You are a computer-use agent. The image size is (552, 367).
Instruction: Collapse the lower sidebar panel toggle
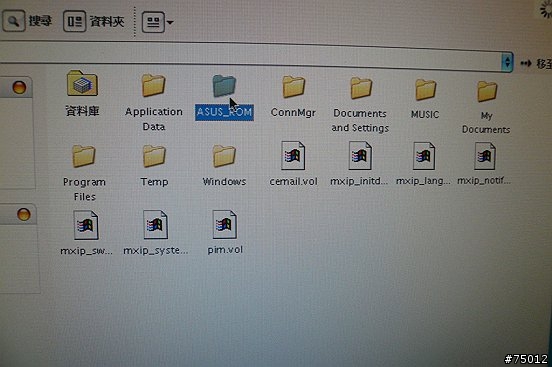pos(24,214)
